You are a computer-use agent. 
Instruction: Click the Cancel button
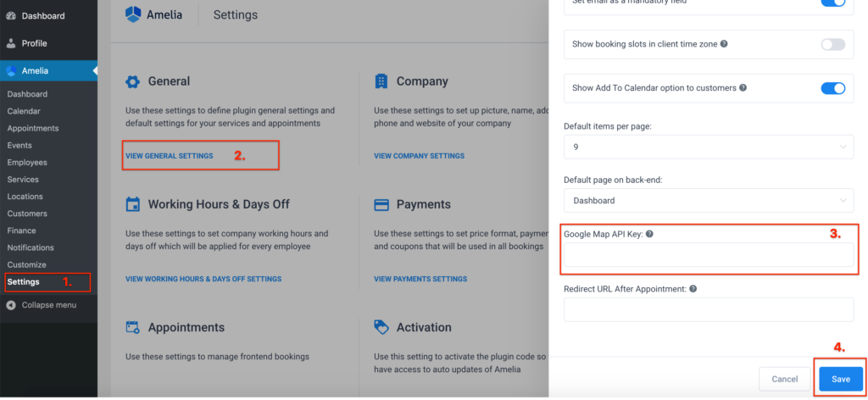click(x=785, y=379)
